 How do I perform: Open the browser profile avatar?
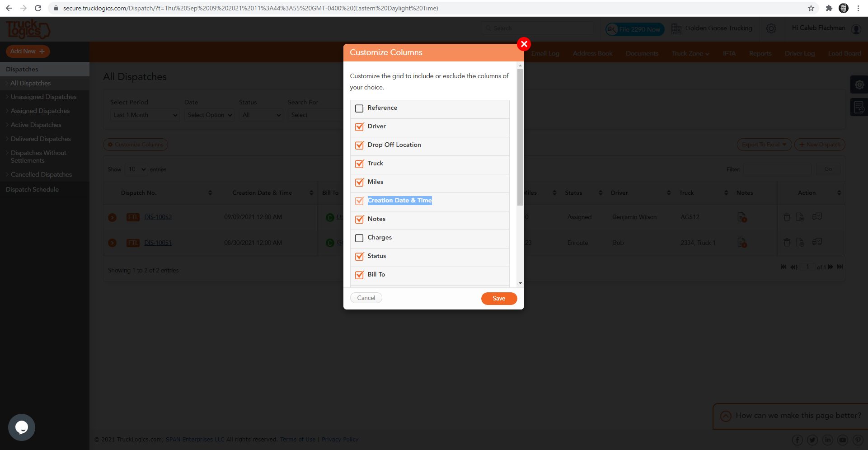(x=844, y=8)
